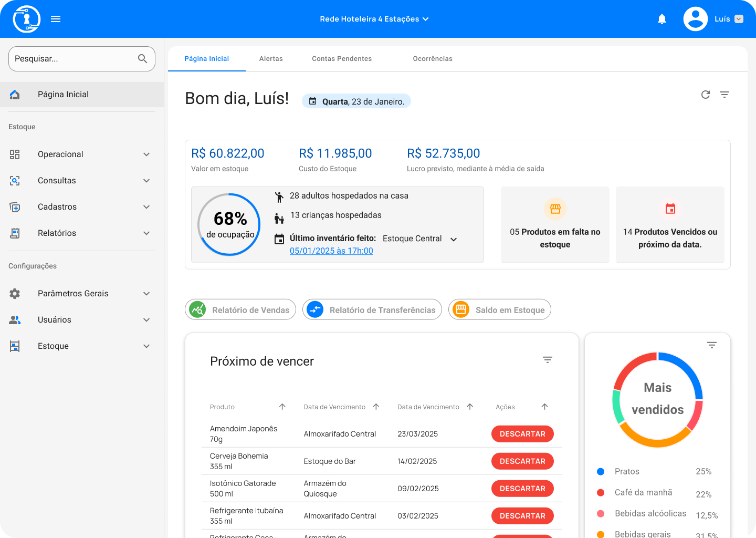Click the refresh icon beside greeting

[706, 95]
